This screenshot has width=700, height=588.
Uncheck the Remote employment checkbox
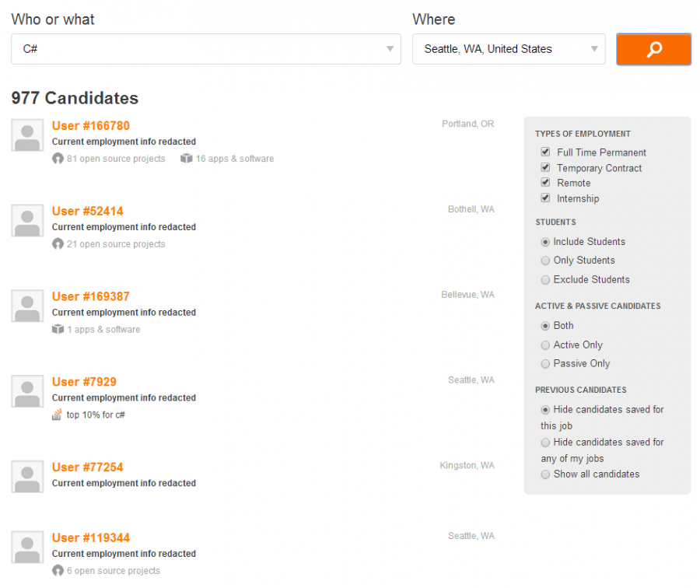coord(545,182)
